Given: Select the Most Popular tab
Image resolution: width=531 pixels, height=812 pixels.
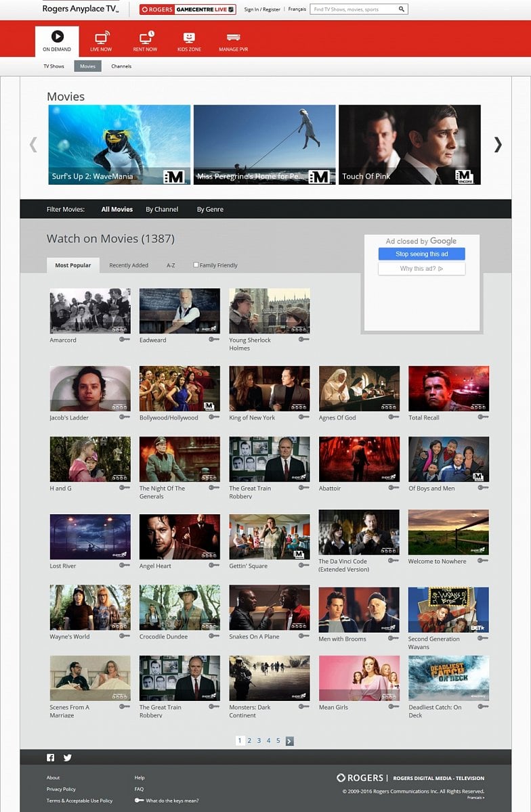Looking at the screenshot, I should pos(73,265).
